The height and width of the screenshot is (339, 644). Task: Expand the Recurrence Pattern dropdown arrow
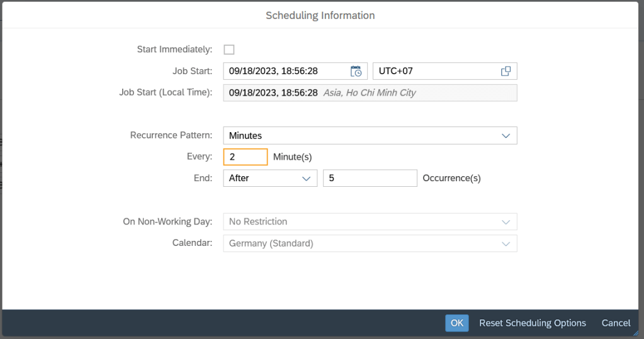coord(506,136)
